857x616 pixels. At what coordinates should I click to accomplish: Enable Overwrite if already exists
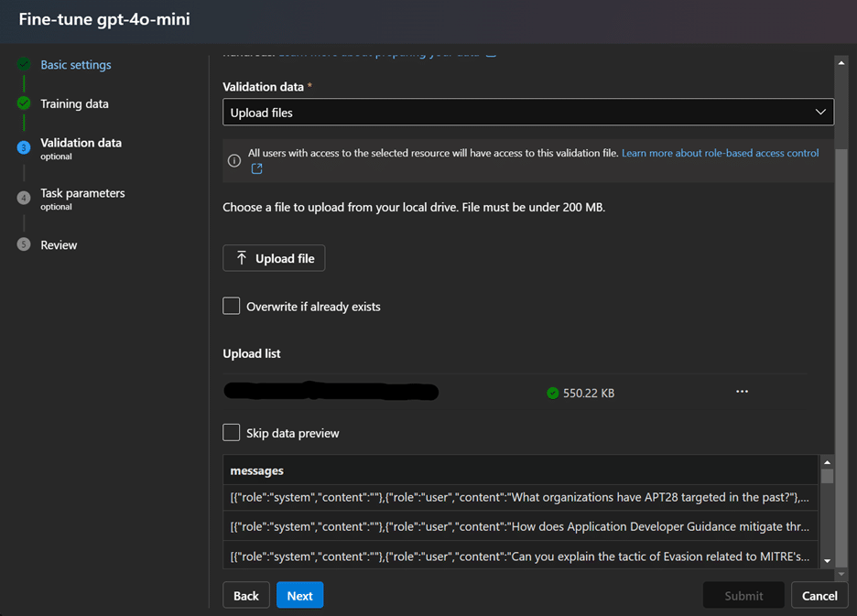[x=231, y=307]
